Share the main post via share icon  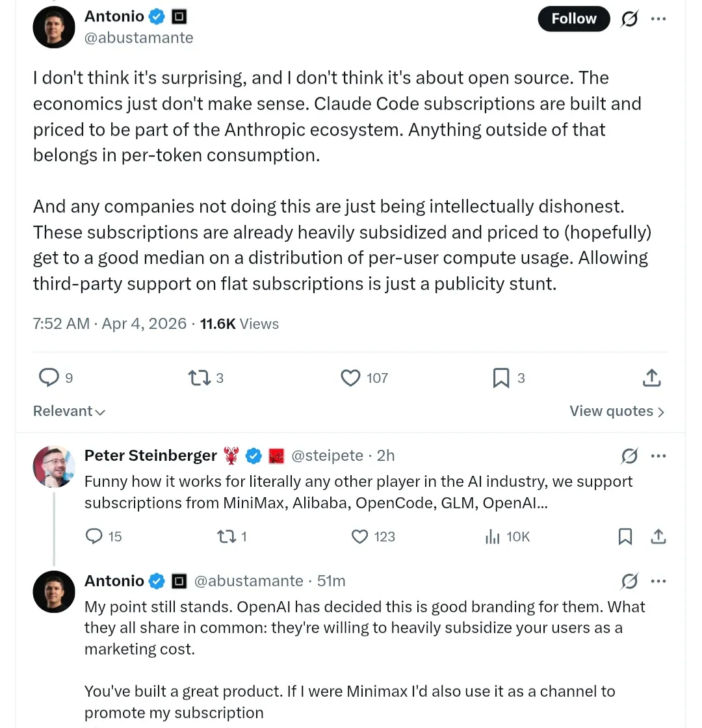pyautogui.click(x=651, y=378)
